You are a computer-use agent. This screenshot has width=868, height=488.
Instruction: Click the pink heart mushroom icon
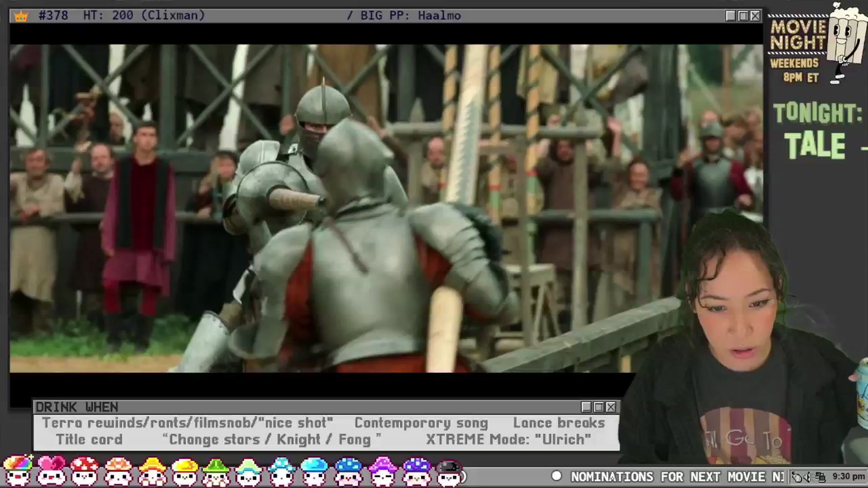pos(51,470)
